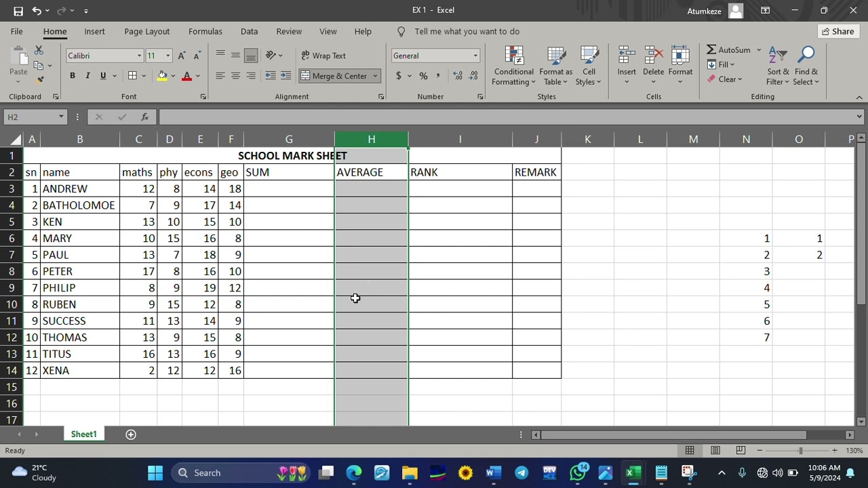The image size is (868, 488).
Task: Toggle Align Left
Action: point(220,76)
